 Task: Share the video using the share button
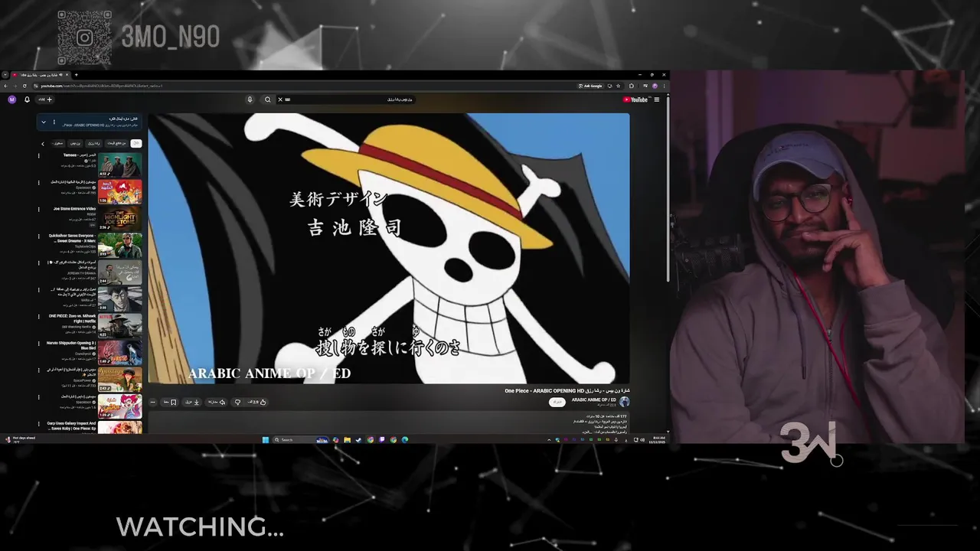pos(216,402)
